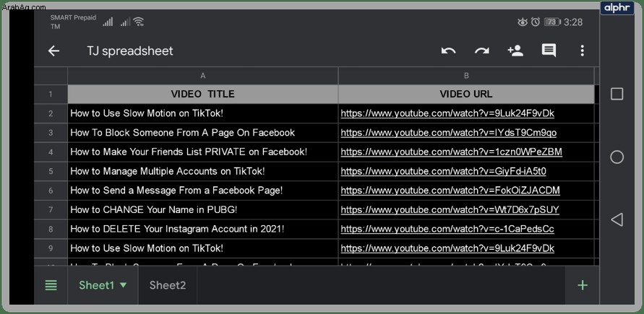This screenshot has height=314, width=644.
Task: Select the VIDEO TITLE header cell
Action: [x=203, y=95]
